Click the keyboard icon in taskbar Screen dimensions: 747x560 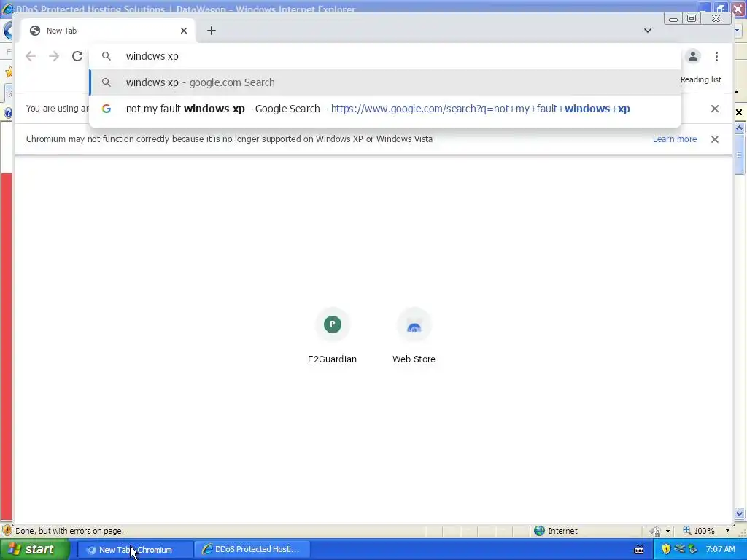[x=639, y=550]
